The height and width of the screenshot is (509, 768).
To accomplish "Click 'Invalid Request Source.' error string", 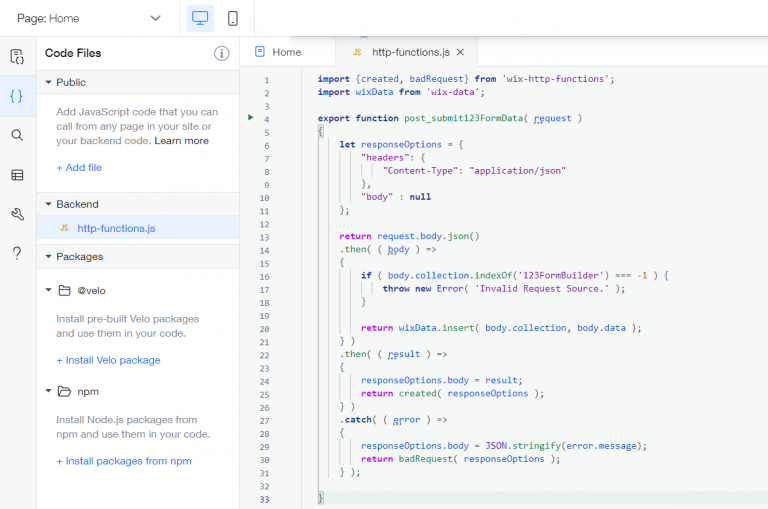I will click(542, 289).
